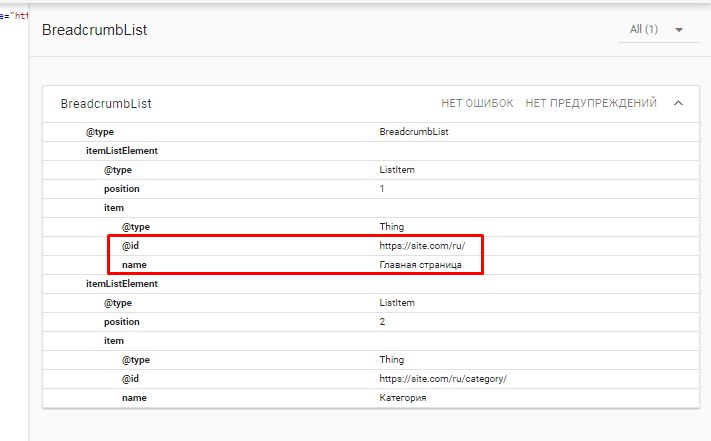
Task: Click the item row under position 2
Action: 371,341
